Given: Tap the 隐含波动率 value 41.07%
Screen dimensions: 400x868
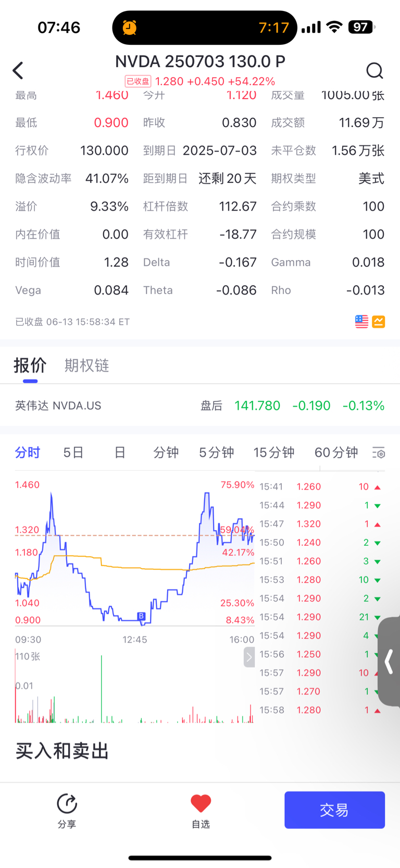Looking at the screenshot, I should click(x=107, y=178).
